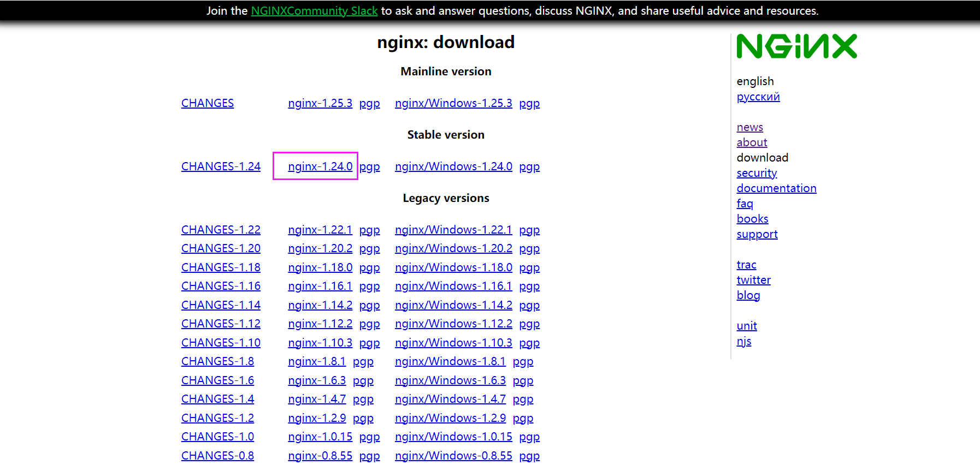This screenshot has width=980, height=465.
Task: Download nginx-1.10.3
Action: (x=320, y=343)
